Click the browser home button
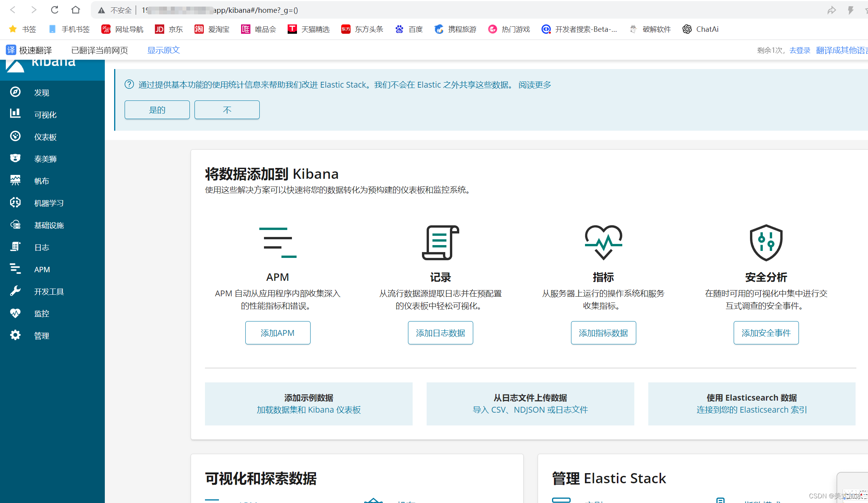Viewport: 868px width, 503px height. pyautogui.click(x=76, y=10)
